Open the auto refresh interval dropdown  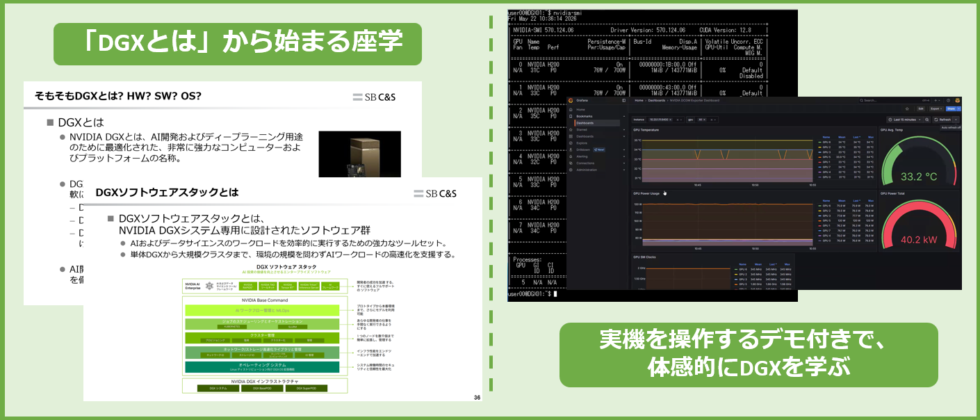956,120
